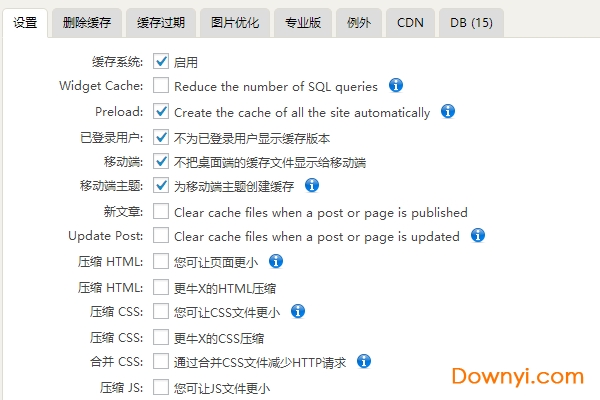600x400 pixels.
Task: Go to the 图片优化 tab
Action: (235, 21)
